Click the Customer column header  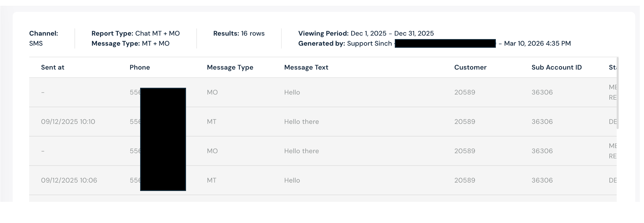pyautogui.click(x=470, y=67)
